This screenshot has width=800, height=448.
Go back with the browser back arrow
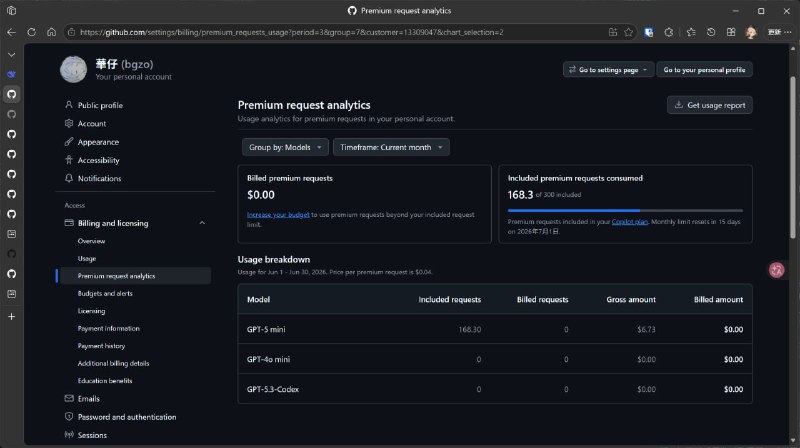pyautogui.click(x=11, y=32)
